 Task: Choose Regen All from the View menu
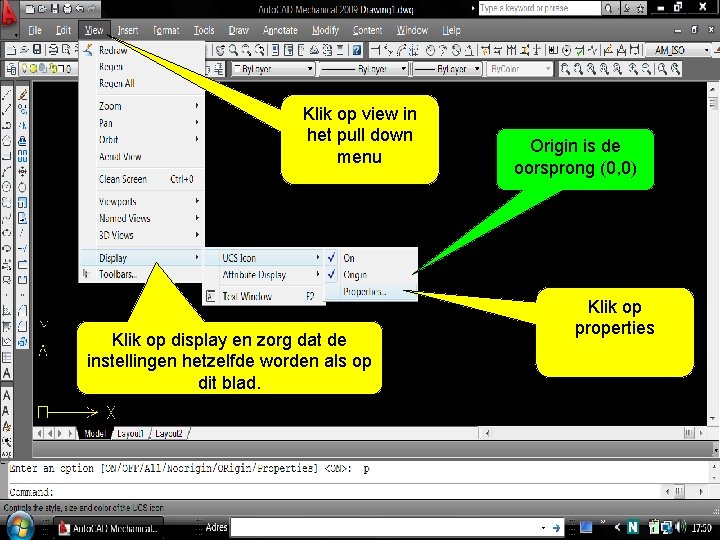pos(142,83)
